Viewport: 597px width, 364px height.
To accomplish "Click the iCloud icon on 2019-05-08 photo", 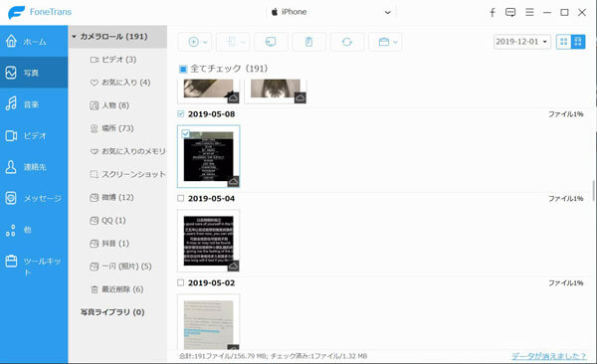I will [x=234, y=182].
